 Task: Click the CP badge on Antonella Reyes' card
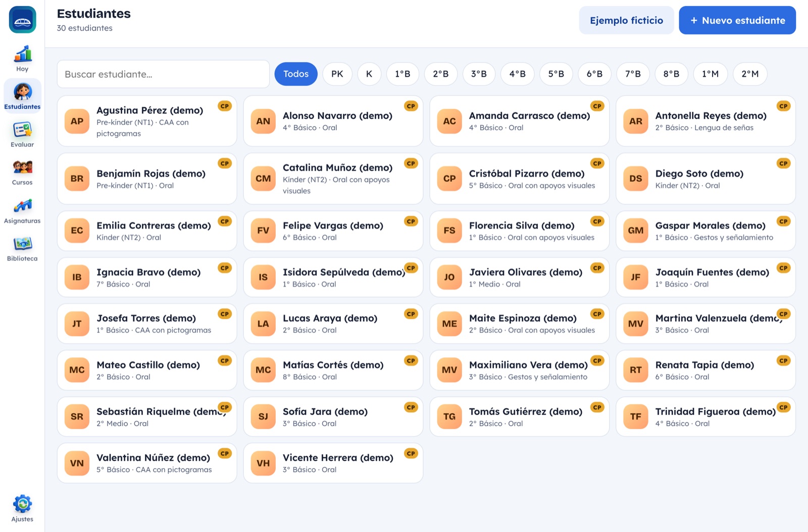click(x=784, y=106)
